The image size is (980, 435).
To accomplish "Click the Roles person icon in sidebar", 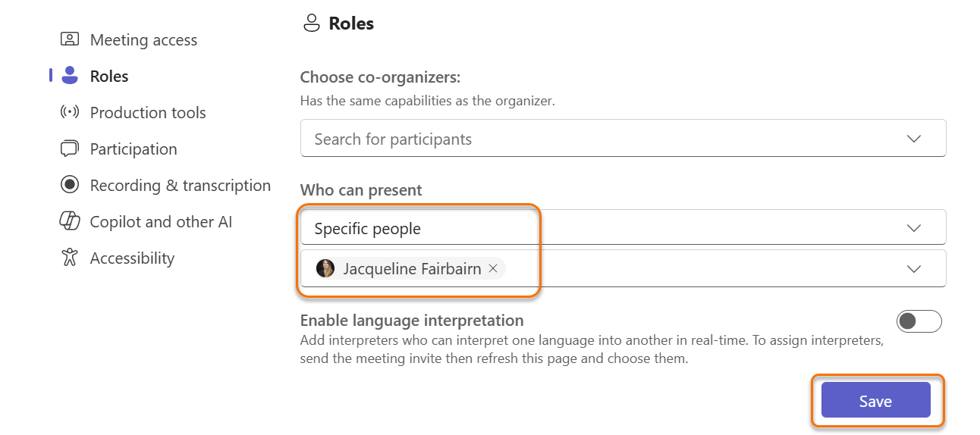I will [70, 76].
